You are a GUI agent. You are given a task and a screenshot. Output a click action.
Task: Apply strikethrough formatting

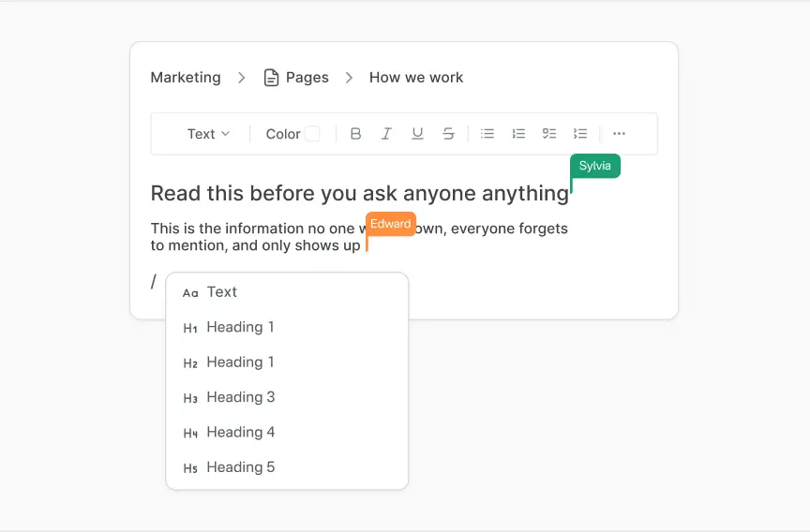coord(448,134)
